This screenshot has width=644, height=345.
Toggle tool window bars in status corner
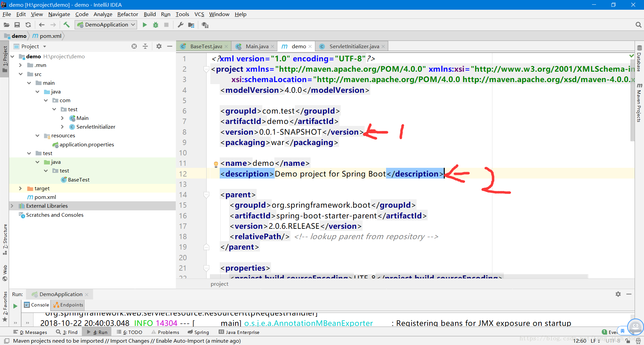(6, 341)
